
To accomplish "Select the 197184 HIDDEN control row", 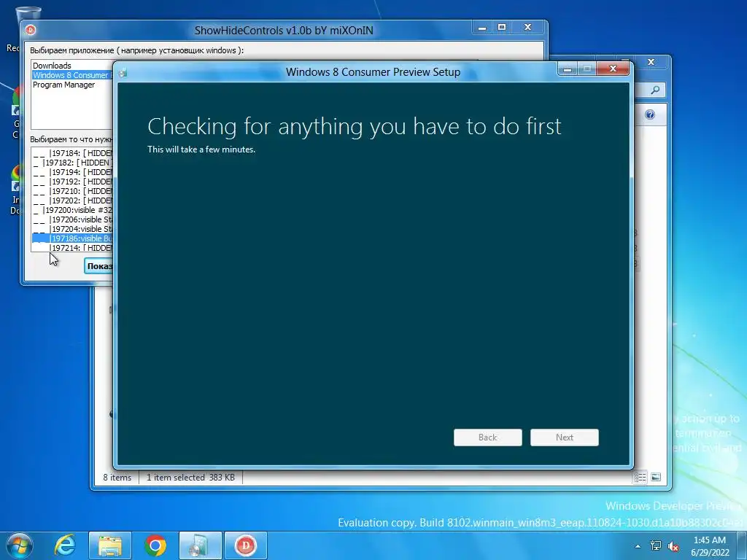I will (73, 153).
